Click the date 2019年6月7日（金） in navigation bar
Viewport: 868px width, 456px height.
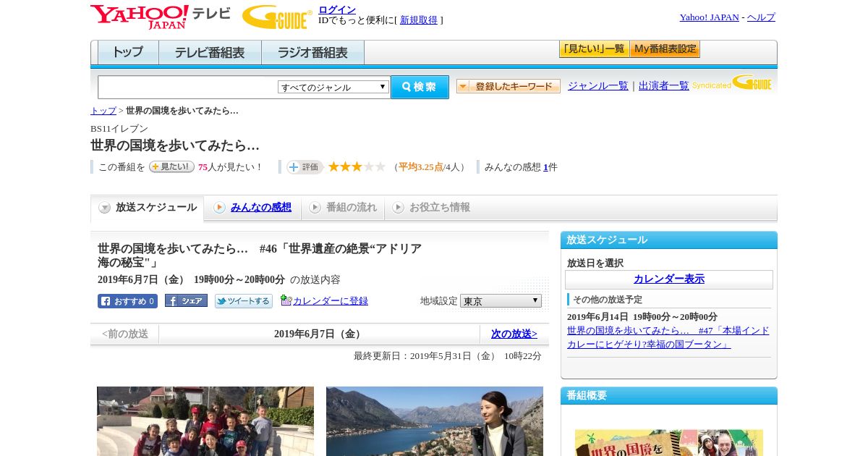click(319, 334)
